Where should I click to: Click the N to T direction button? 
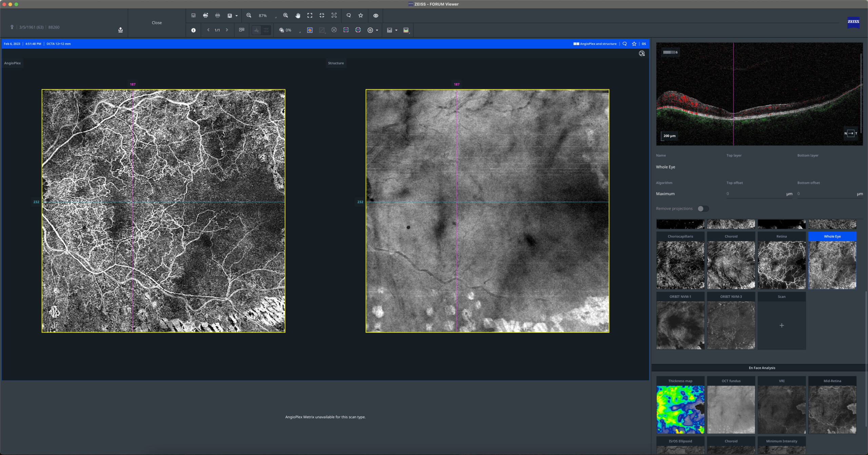click(851, 133)
